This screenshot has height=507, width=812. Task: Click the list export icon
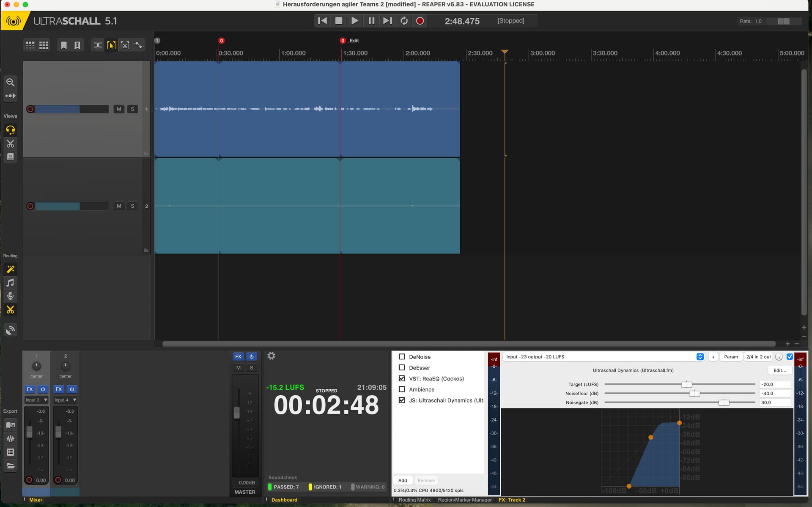coord(11,452)
